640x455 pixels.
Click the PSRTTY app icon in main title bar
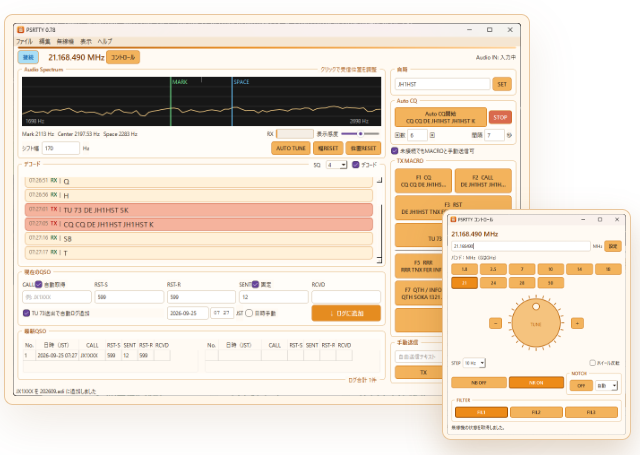click(21, 30)
